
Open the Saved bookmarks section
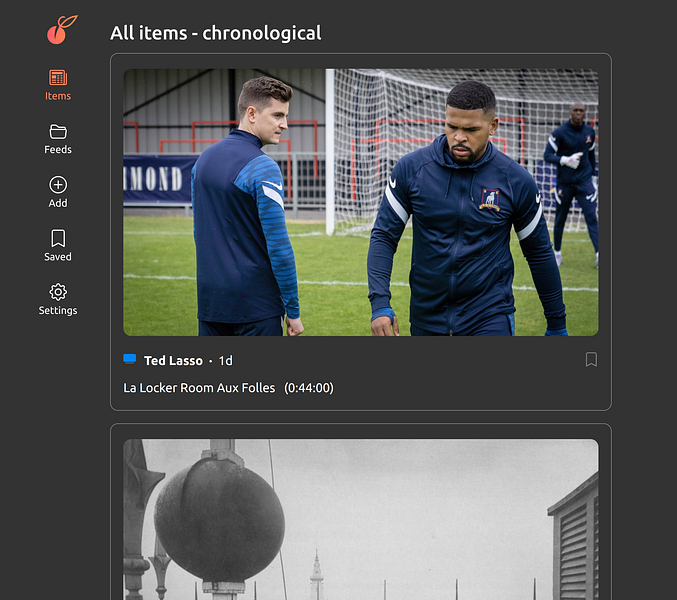[58, 246]
